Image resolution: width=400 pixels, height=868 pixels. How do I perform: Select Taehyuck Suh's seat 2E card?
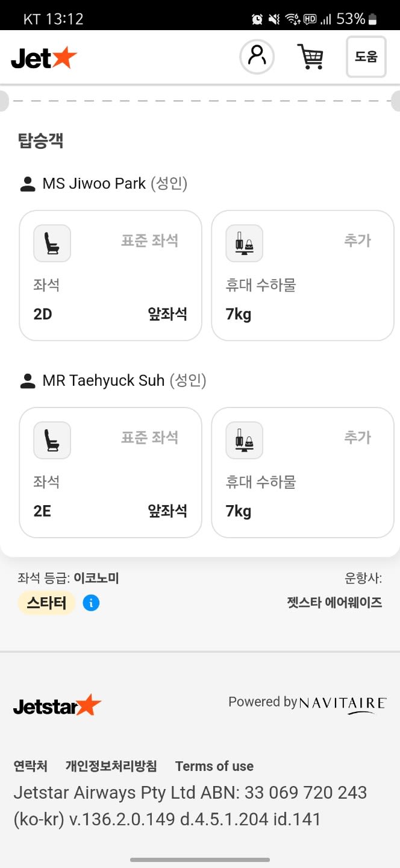pyautogui.click(x=110, y=472)
